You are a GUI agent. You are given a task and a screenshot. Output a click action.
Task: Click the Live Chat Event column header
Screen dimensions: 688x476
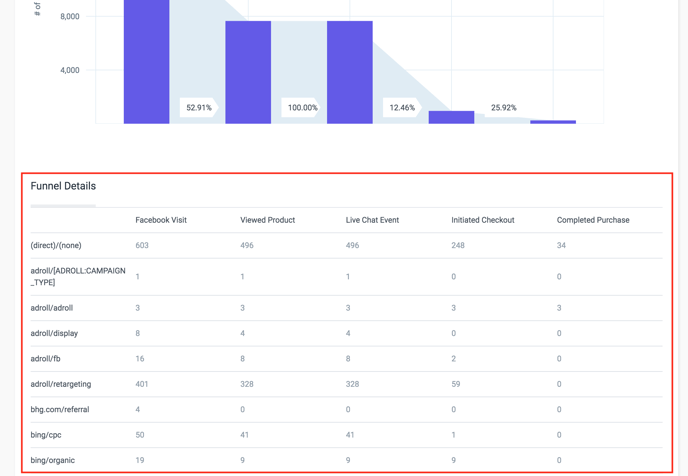(372, 220)
